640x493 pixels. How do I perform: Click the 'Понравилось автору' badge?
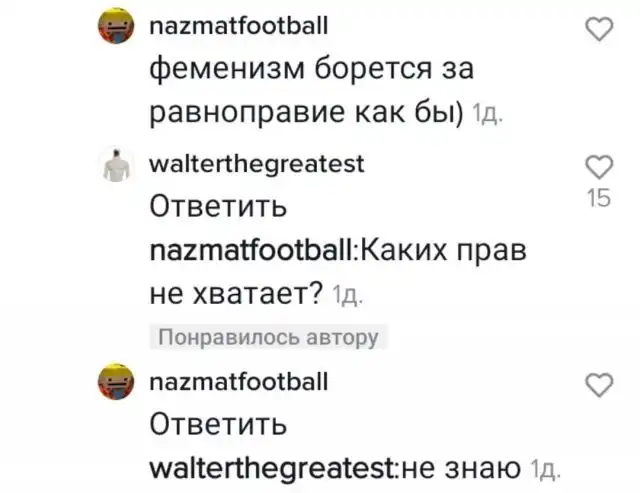click(268, 337)
